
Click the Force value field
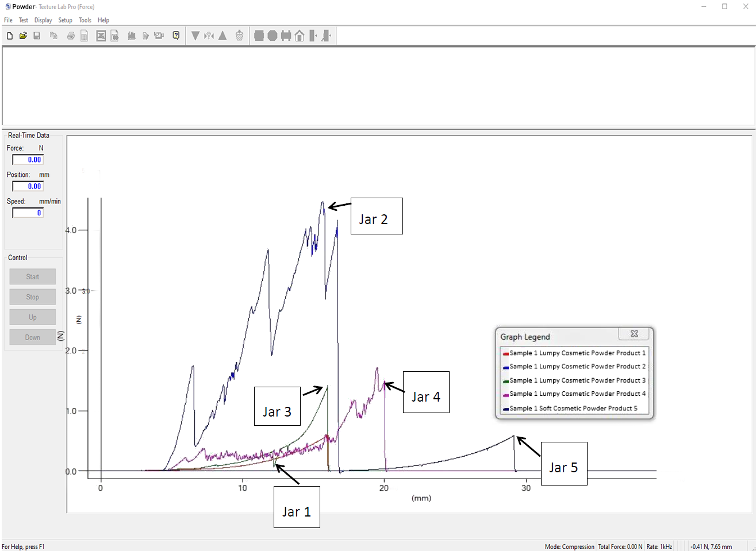(28, 160)
